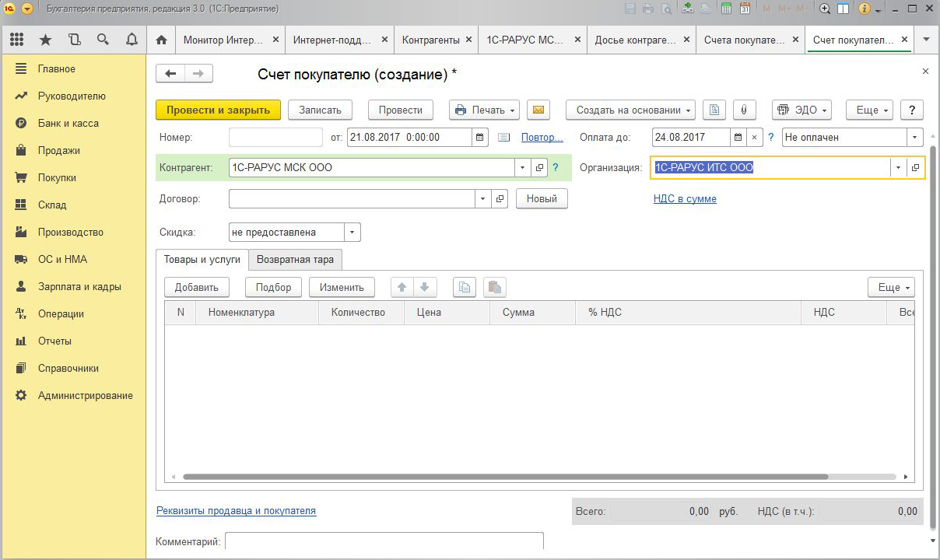Copy rows icon in table toolbar

(x=465, y=287)
